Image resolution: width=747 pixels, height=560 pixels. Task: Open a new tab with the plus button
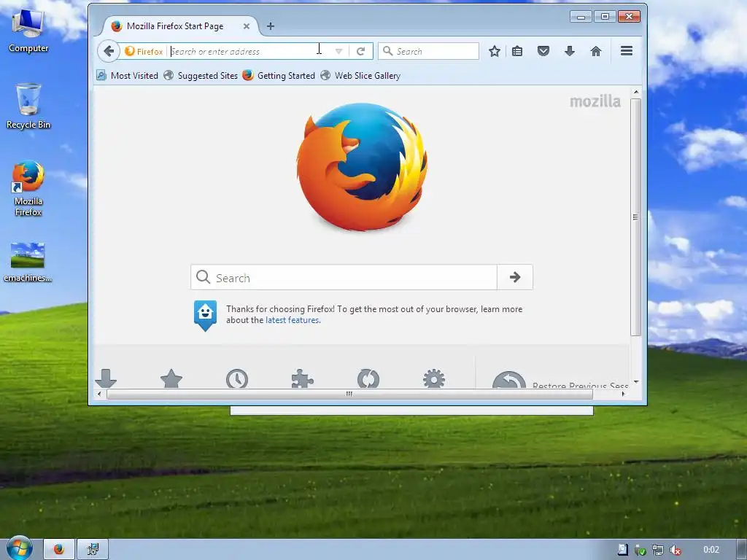(x=271, y=26)
